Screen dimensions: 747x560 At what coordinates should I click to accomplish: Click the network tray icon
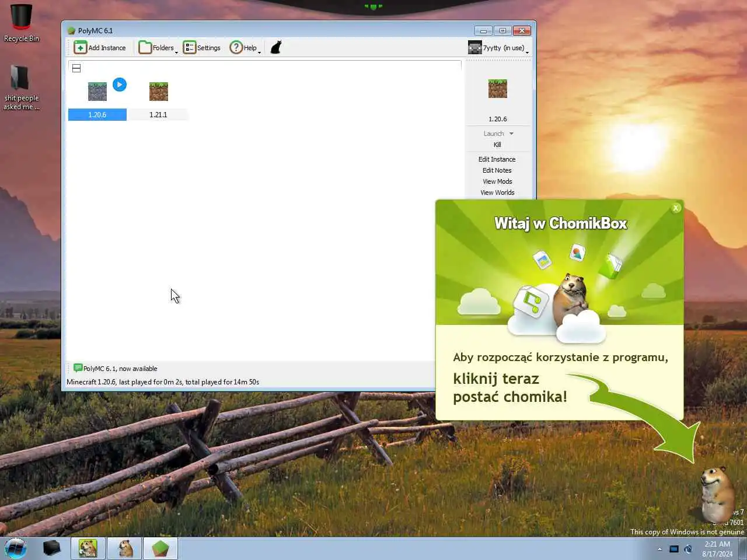tap(674, 549)
